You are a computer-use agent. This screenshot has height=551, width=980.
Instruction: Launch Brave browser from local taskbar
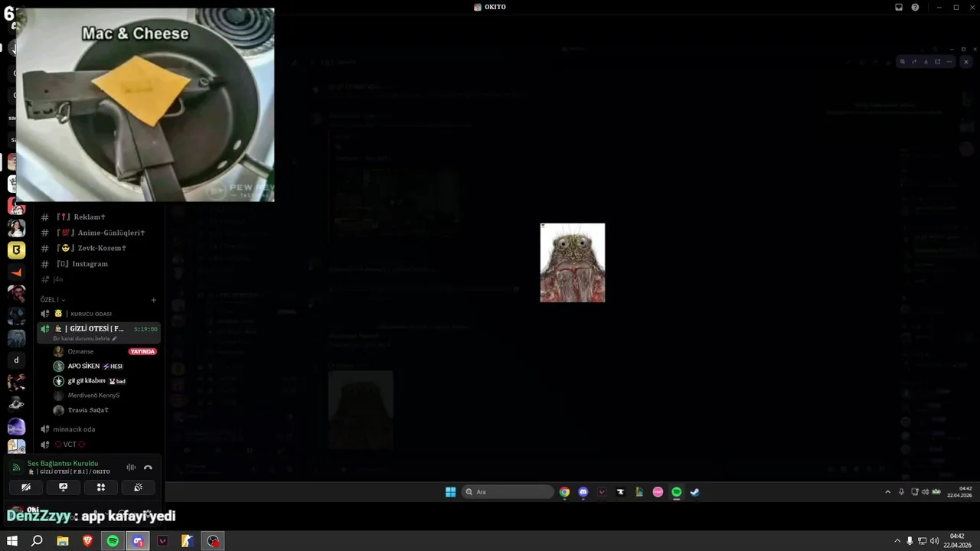(x=87, y=541)
